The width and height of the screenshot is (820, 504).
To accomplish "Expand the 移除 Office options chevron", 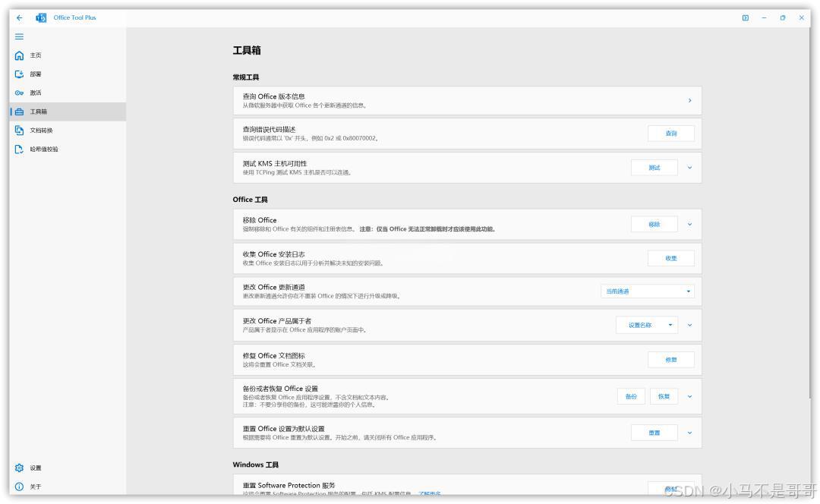I will pos(689,224).
